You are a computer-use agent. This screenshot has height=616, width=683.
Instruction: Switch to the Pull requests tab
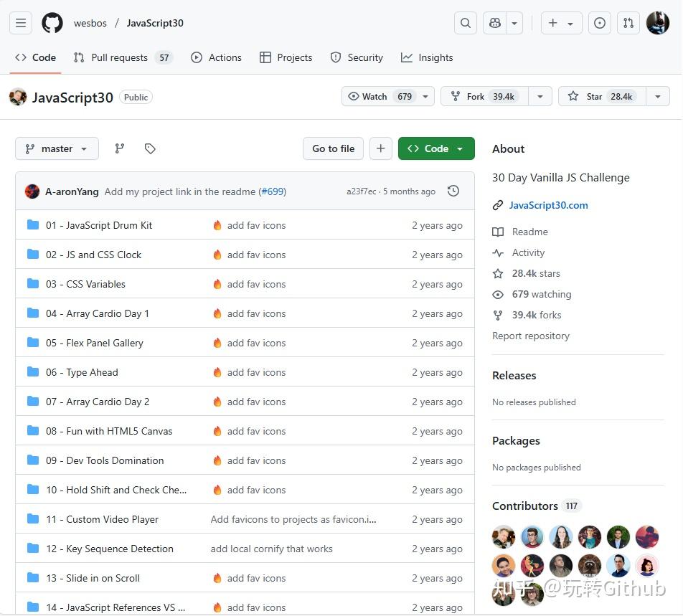coord(123,57)
